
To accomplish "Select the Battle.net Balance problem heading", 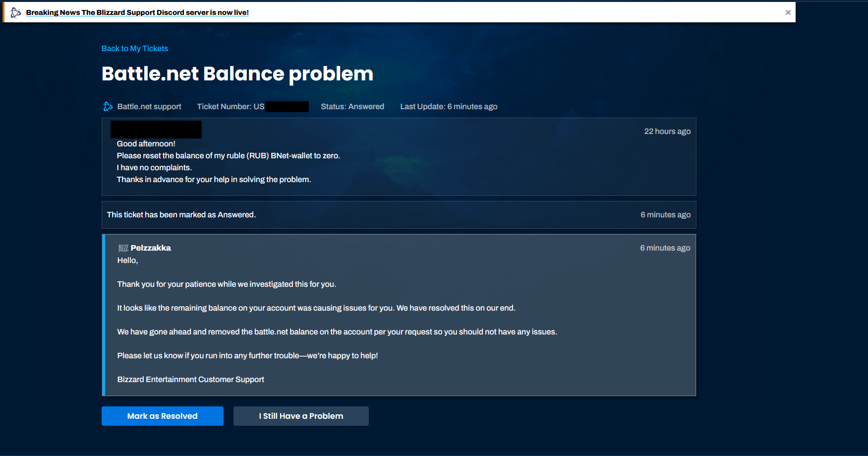I will pos(237,74).
